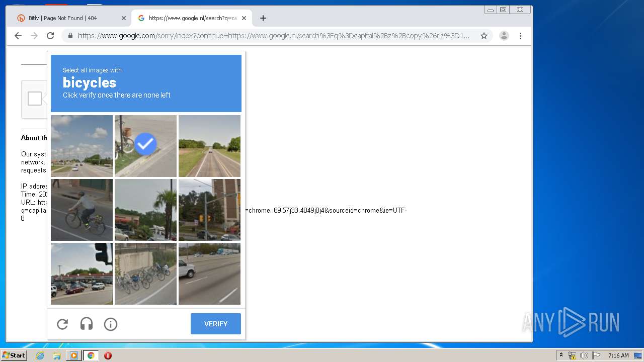Open the network status tray icon
Screen dimensions: 644x362
572,355
